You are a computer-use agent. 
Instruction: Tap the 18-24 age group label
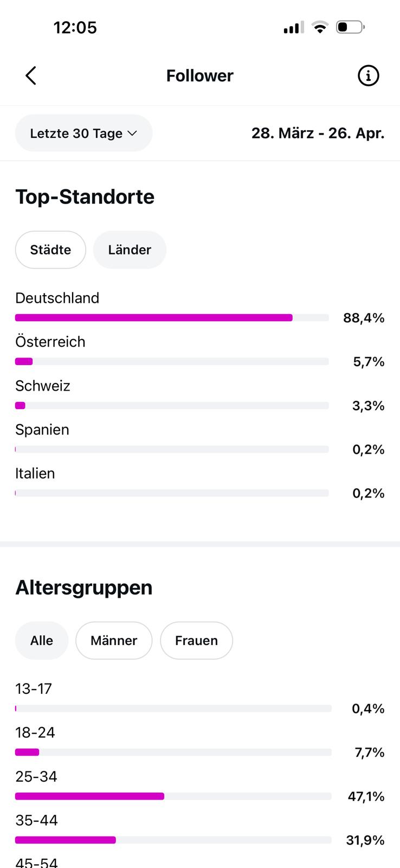point(35,733)
